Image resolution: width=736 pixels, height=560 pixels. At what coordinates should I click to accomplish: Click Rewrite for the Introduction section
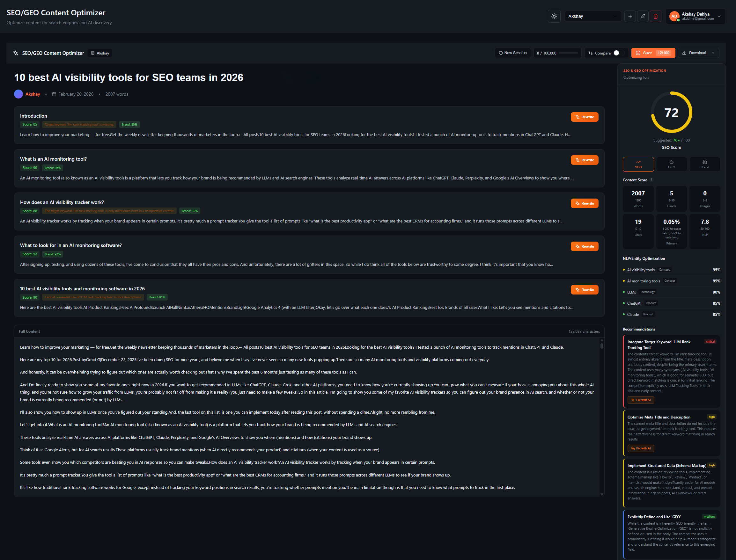coord(584,117)
